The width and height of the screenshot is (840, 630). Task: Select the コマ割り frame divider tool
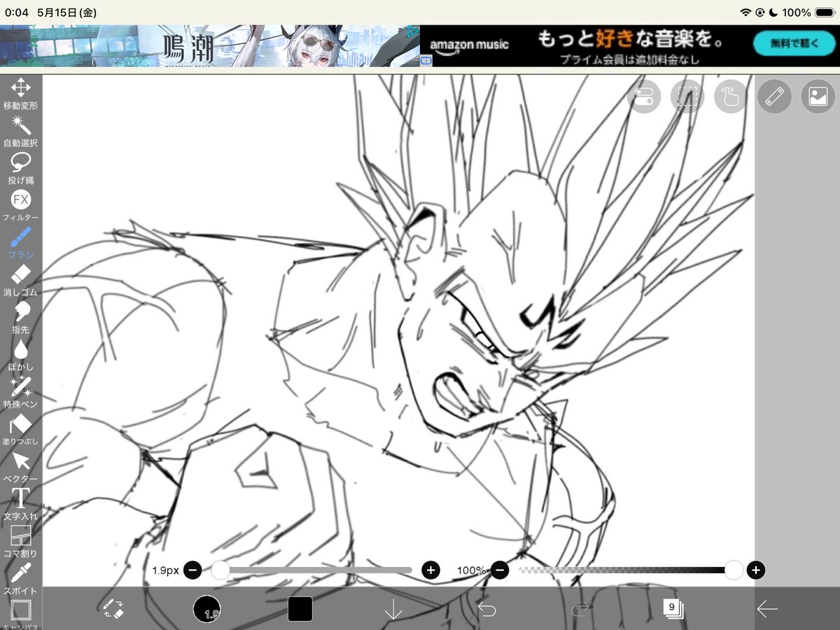pyautogui.click(x=21, y=542)
